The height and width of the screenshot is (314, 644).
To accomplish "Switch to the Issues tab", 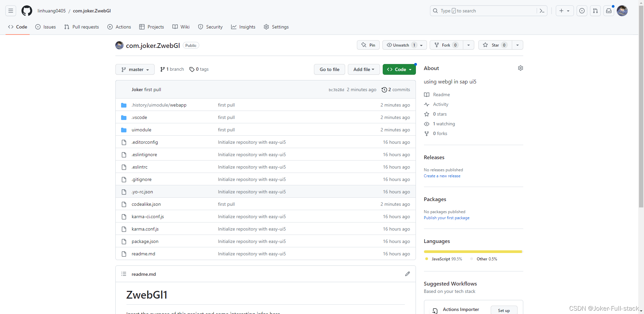I will [46, 27].
